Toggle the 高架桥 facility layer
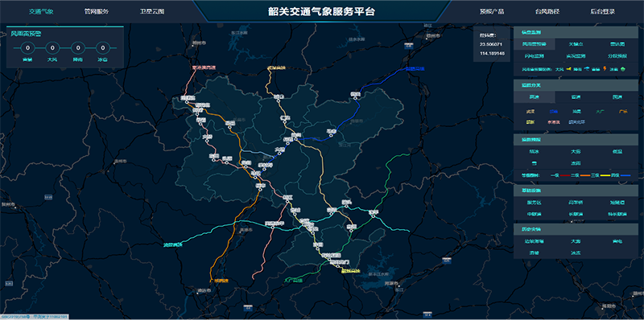The width and height of the screenshot is (644, 320). 576,203
